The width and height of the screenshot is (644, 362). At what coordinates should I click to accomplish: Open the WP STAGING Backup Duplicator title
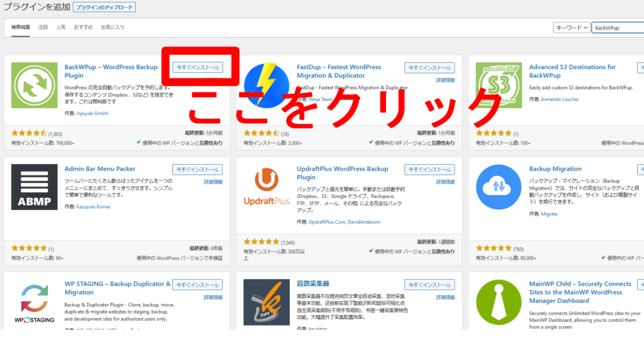pos(118,288)
